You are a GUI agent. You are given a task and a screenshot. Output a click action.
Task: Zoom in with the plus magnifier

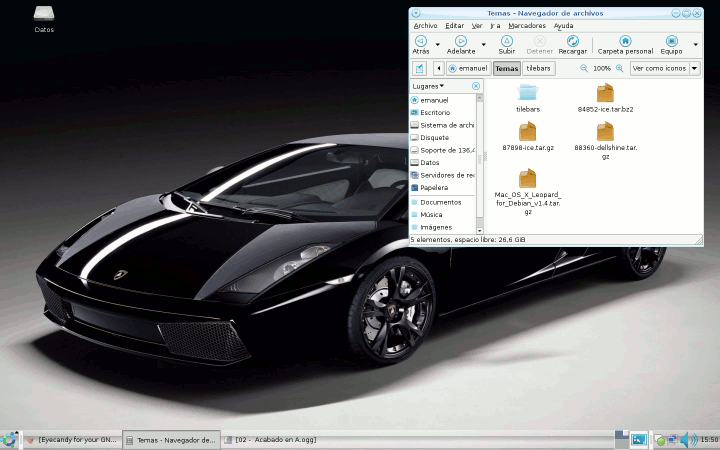click(x=619, y=68)
